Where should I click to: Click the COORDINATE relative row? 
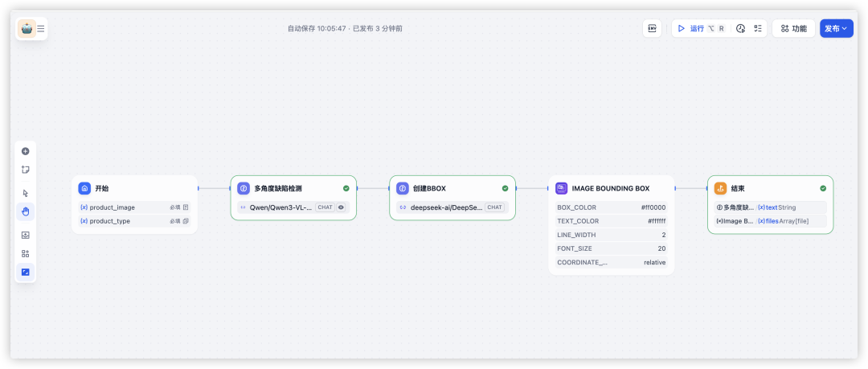(x=612, y=263)
